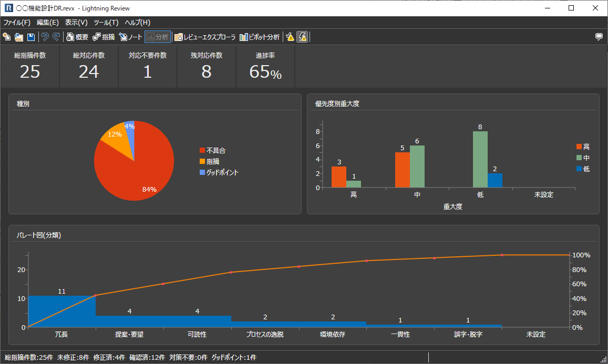
Task: Open the ファイル(F) menu
Action: [x=17, y=23]
